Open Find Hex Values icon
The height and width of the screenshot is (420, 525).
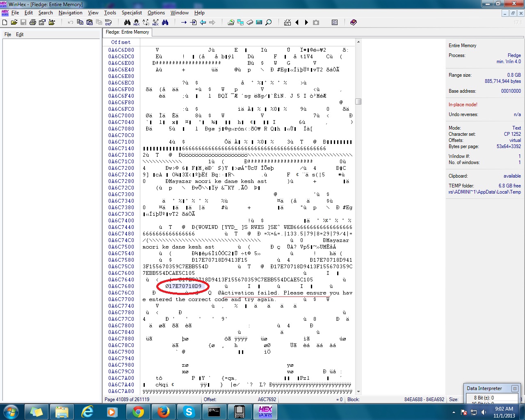[x=137, y=22]
